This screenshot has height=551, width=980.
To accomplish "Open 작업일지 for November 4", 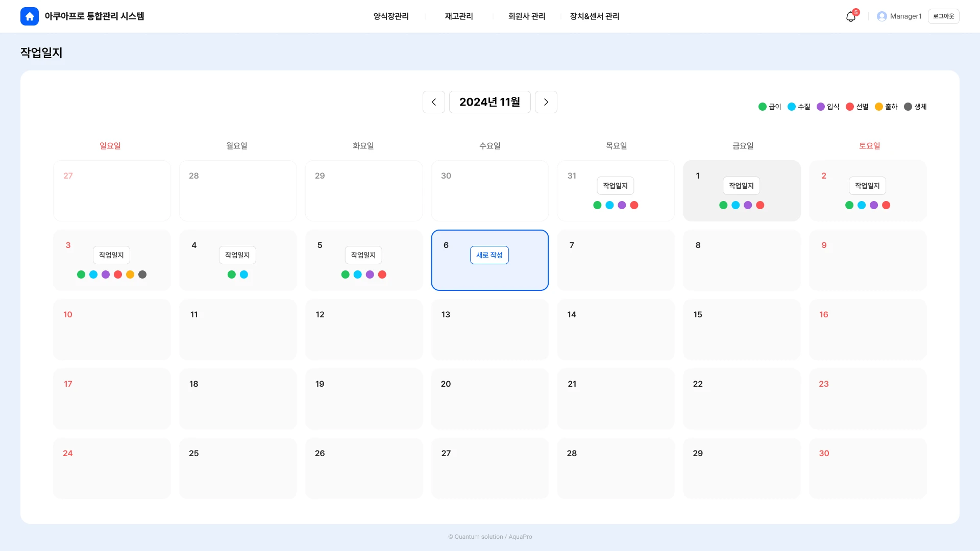I will point(237,255).
